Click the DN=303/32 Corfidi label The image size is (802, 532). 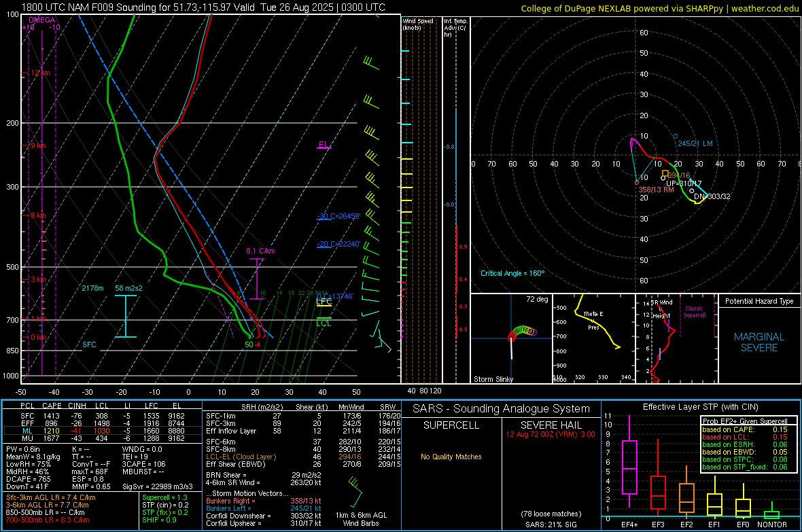click(712, 196)
